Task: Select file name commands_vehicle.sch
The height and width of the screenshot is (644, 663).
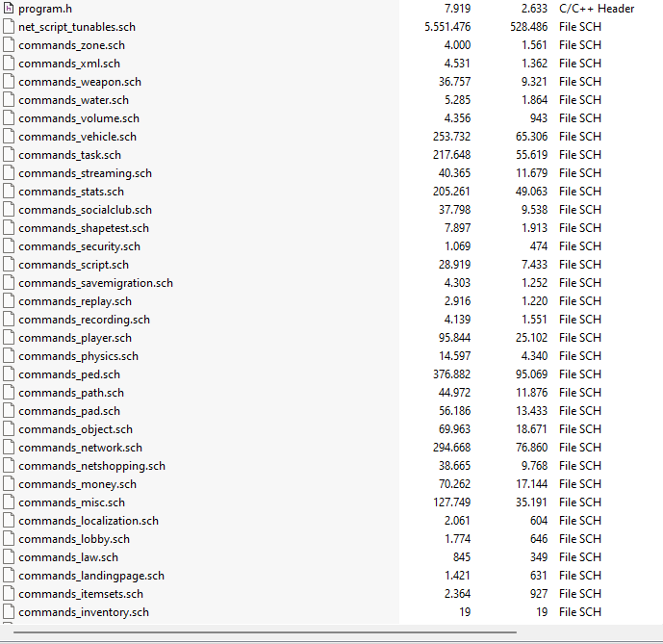Action: point(77,137)
